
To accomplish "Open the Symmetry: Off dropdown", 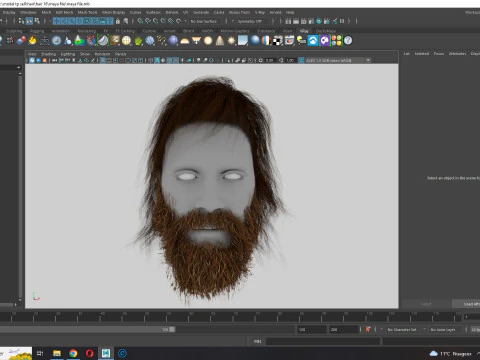I will click(250, 21).
